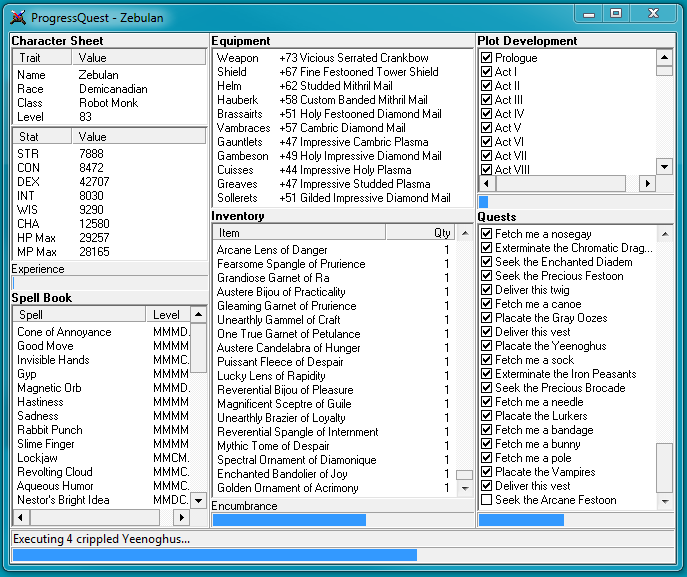Click the HP Max value 29257

coord(94,237)
